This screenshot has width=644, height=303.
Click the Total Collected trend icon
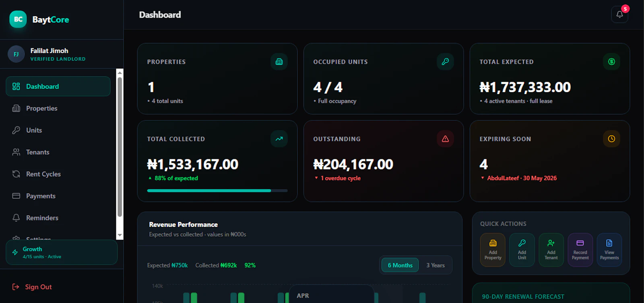[x=279, y=139]
